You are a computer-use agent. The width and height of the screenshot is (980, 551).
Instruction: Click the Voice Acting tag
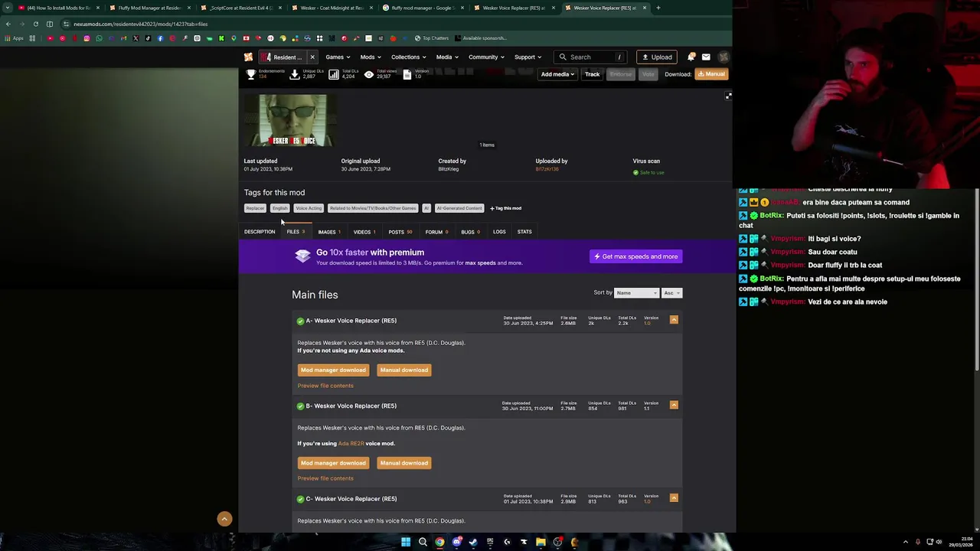[x=309, y=208]
